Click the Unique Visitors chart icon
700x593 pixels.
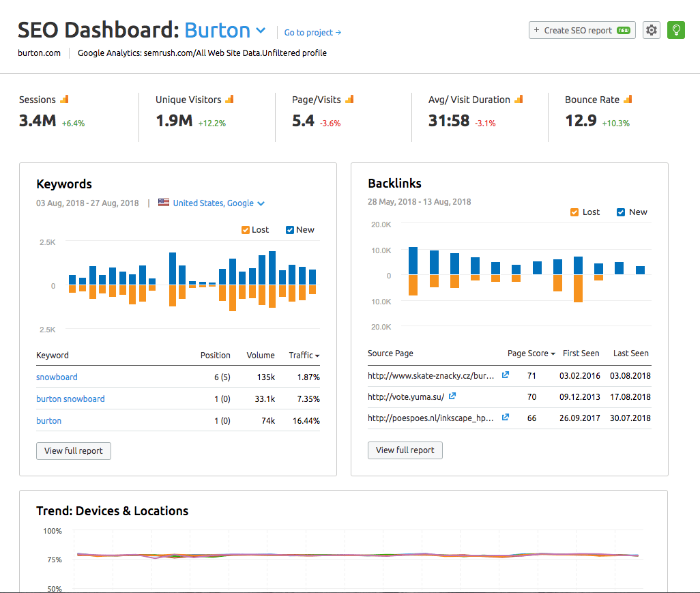pyautogui.click(x=228, y=98)
